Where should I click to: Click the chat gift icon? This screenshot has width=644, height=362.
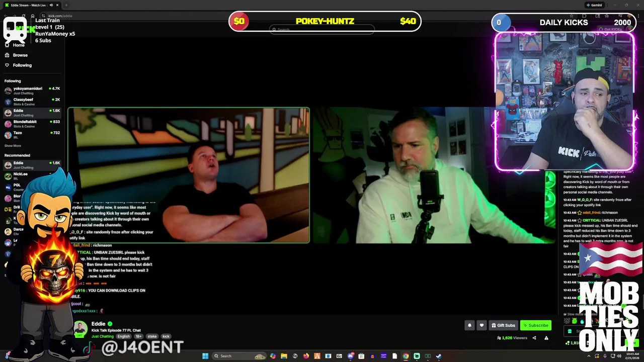click(569, 331)
